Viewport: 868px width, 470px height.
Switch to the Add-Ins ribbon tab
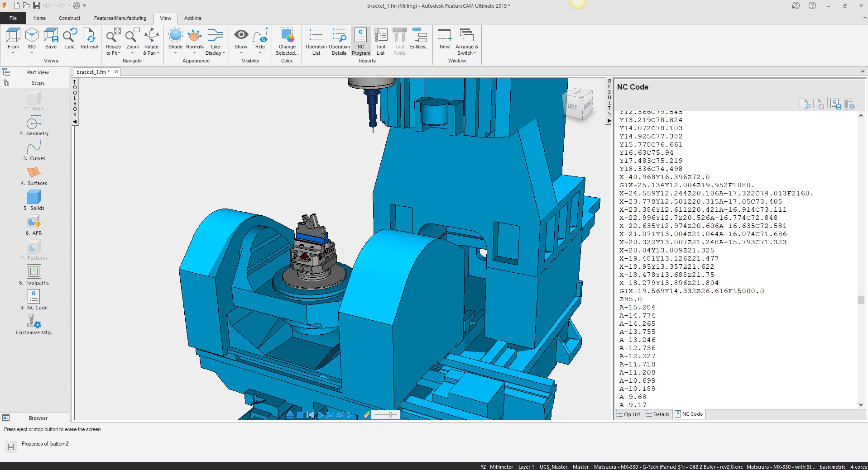[193, 18]
